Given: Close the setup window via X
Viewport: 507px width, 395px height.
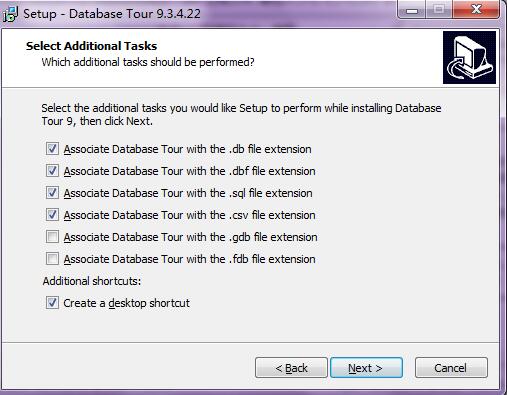Looking at the screenshot, I should (x=476, y=10).
